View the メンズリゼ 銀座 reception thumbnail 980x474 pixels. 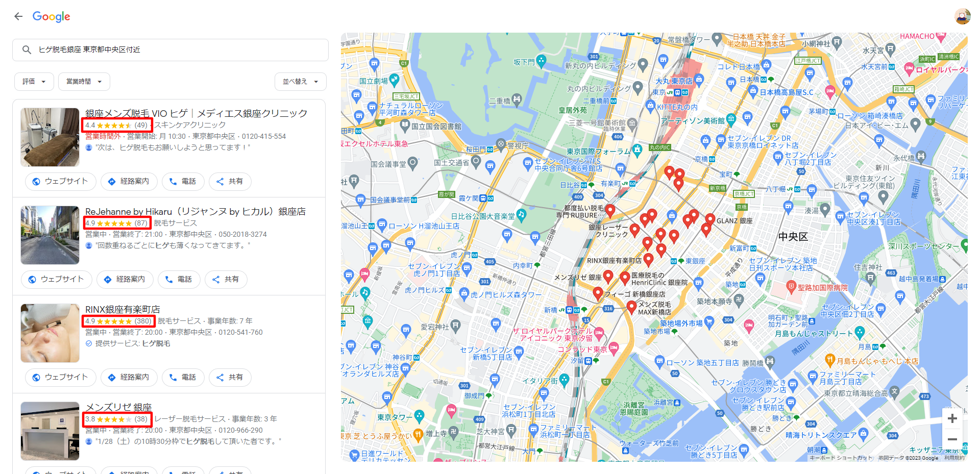tap(50, 431)
